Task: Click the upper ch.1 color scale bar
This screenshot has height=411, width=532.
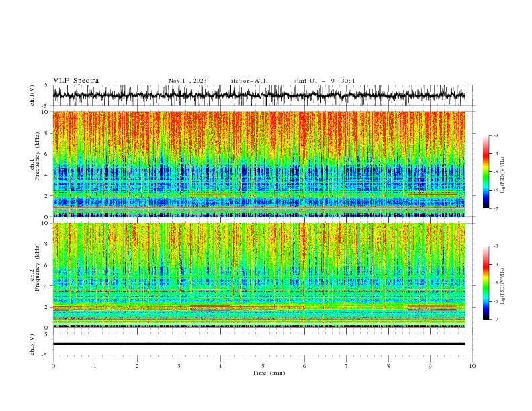Action: coord(486,172)
